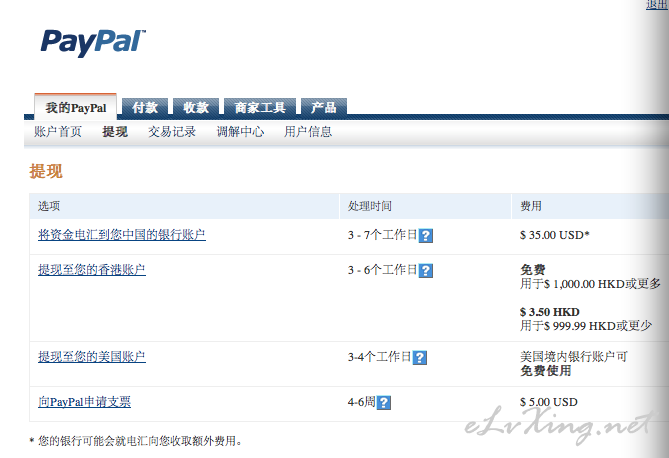The height and width of the screenshot is (458, 669).
Task: Click link 将资金电汇到您中国的银行账户
Action: pos(122,235)
